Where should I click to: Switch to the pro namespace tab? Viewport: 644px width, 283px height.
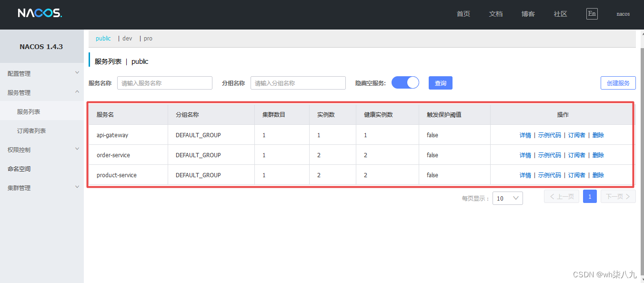[x=148, y=39]
